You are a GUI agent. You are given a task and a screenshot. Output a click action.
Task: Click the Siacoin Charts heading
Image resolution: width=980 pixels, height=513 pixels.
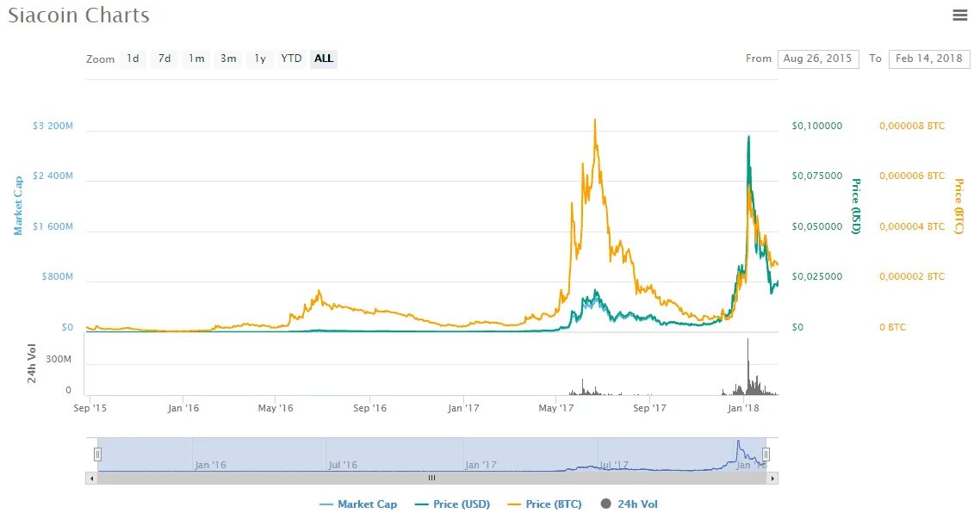78,15
